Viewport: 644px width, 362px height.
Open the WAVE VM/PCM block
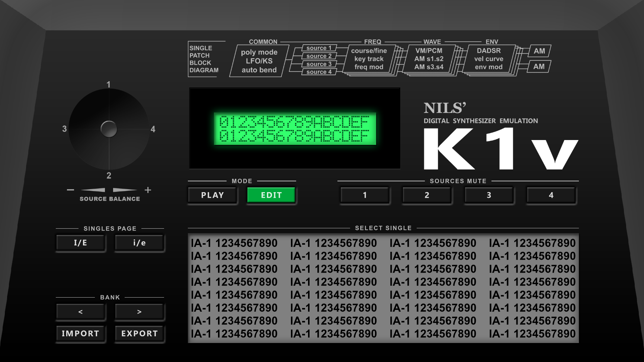coord(429,51)
